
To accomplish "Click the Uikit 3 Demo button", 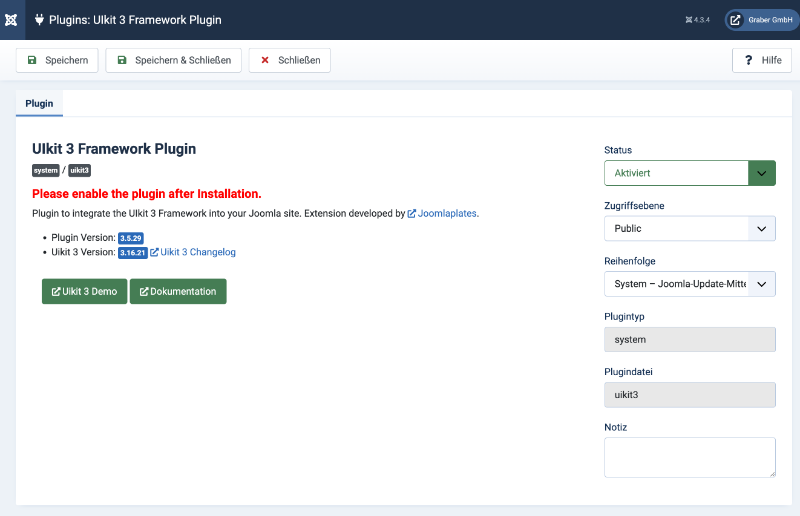I will click(x=84, y=291).
